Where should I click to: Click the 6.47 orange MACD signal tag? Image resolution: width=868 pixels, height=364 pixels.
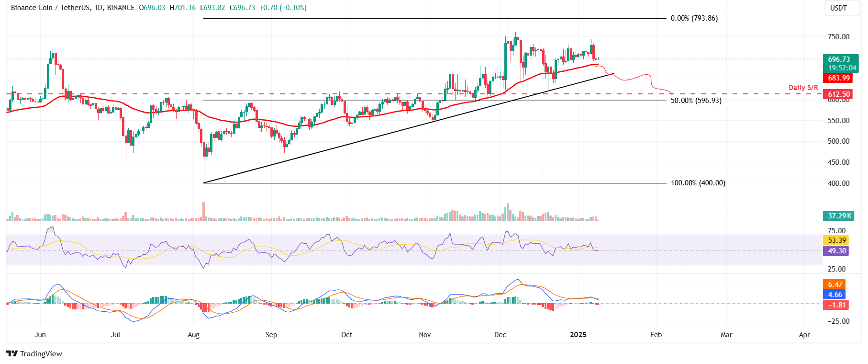[x=834, y=284]
